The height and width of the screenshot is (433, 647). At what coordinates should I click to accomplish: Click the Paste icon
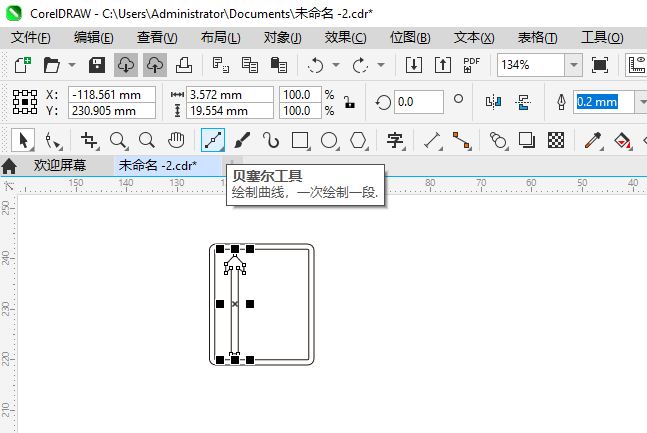[279, 65]
